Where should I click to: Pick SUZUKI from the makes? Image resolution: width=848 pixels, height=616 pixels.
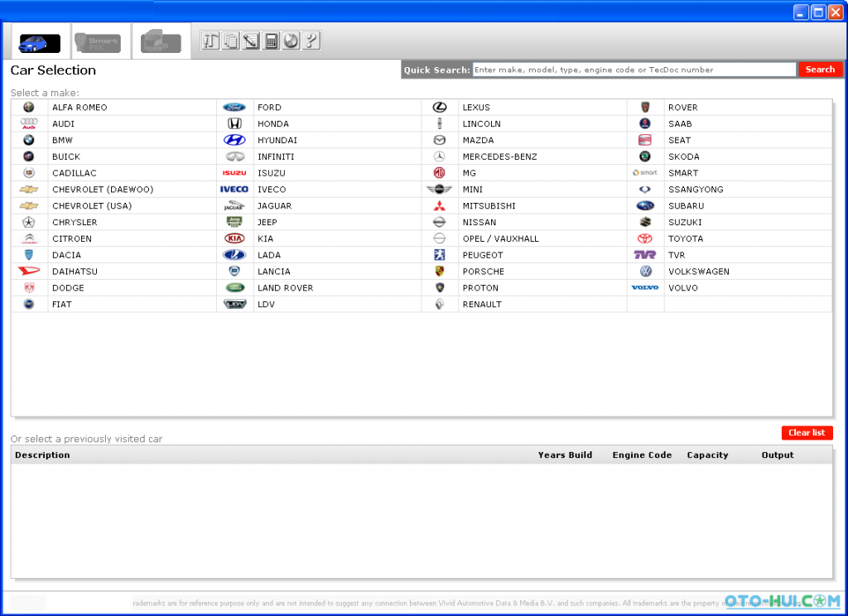685,222
